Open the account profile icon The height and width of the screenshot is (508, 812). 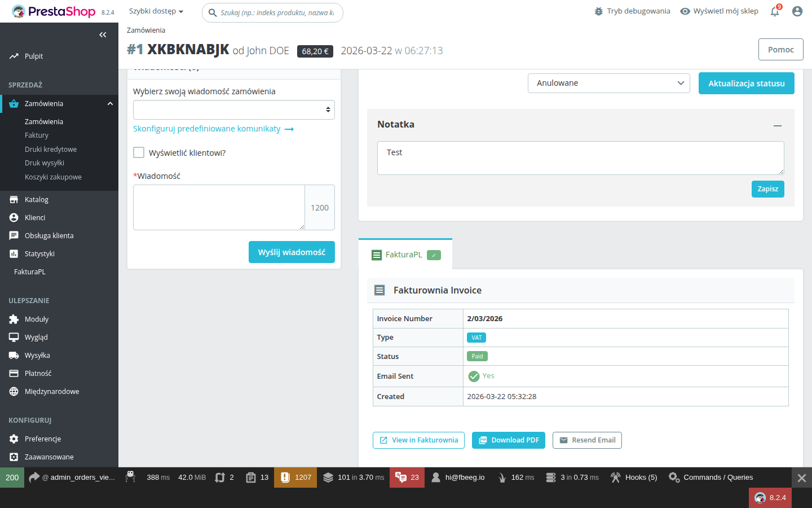point(797,11)
